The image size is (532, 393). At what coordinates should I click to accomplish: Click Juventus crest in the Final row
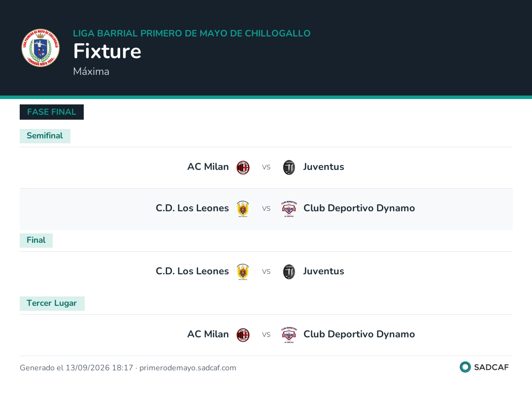click(x=289, y=272)
